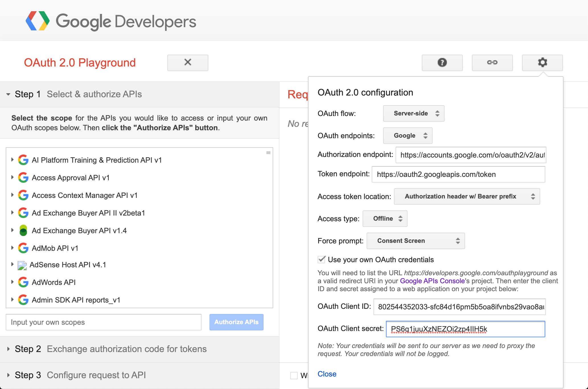Focus the Input your own scopes field
Image resolution: width=588 pixels, height=389 pixels.
coord(104,322)
